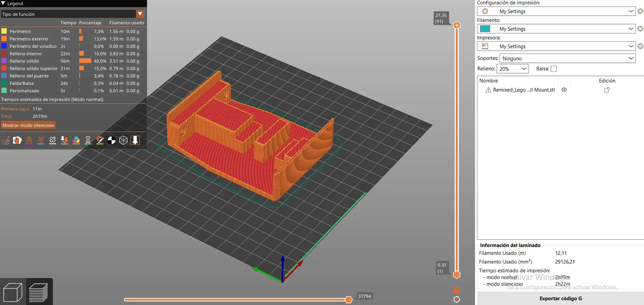Toggle travel moves visibility icon

[6, 140]
